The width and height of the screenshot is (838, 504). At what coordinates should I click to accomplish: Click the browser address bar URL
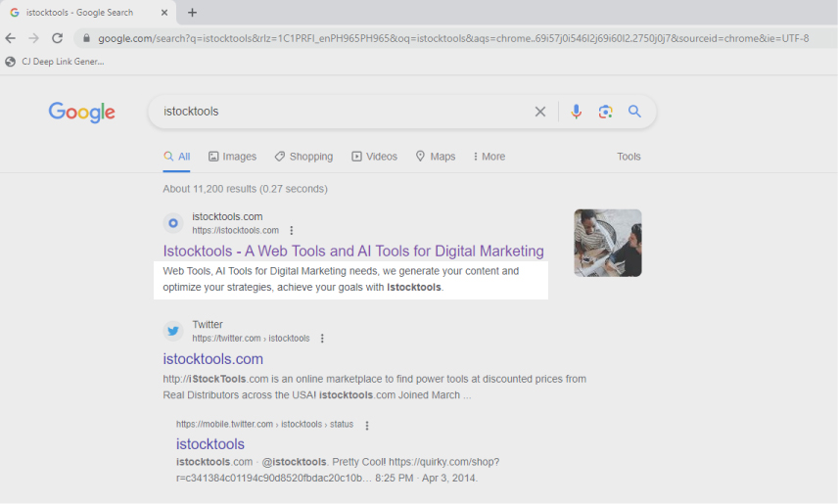point(453,38)
